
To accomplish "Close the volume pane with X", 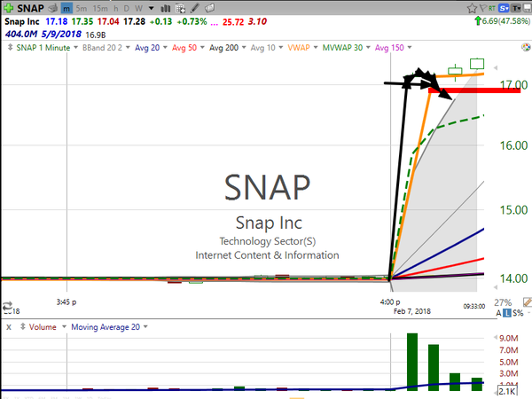I will coord(9,327).
